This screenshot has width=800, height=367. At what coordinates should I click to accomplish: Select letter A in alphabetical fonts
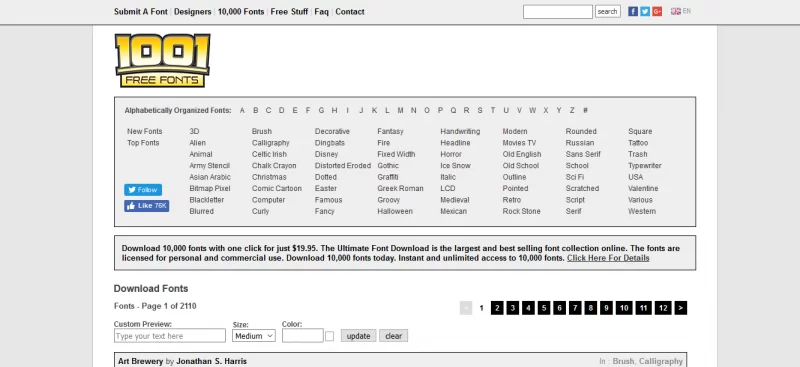coord(242,110)
